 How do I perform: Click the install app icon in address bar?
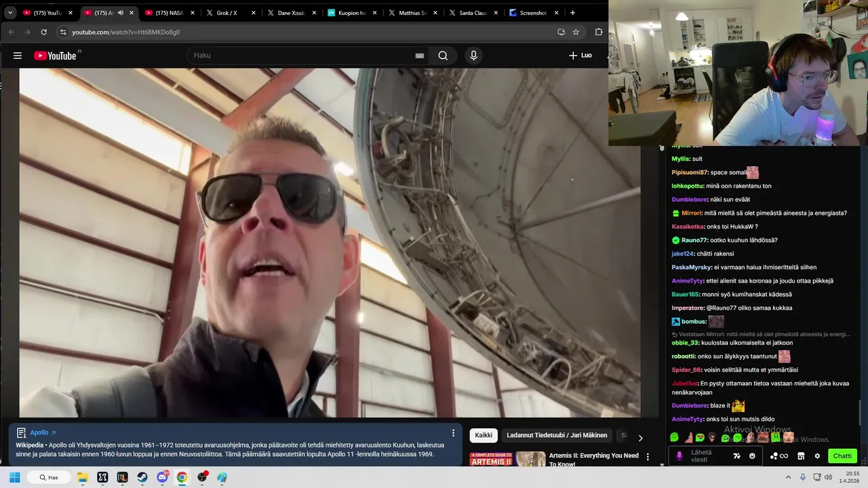click(561, 32)
